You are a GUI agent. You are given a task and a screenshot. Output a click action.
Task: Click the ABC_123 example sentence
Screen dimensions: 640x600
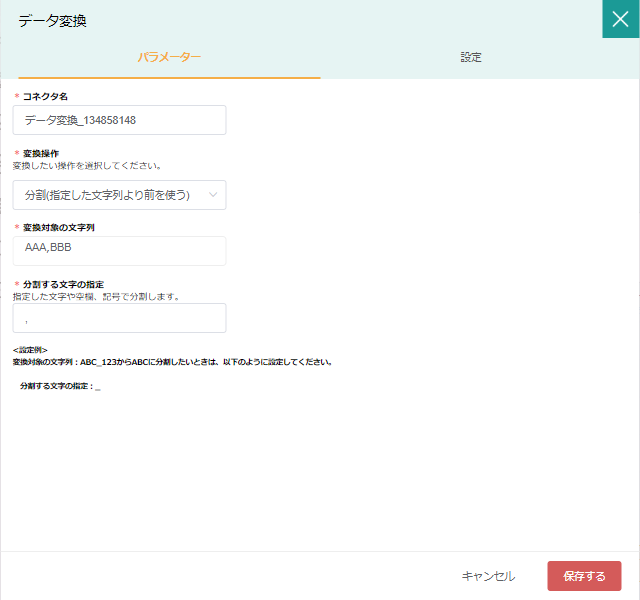[172, 362]
